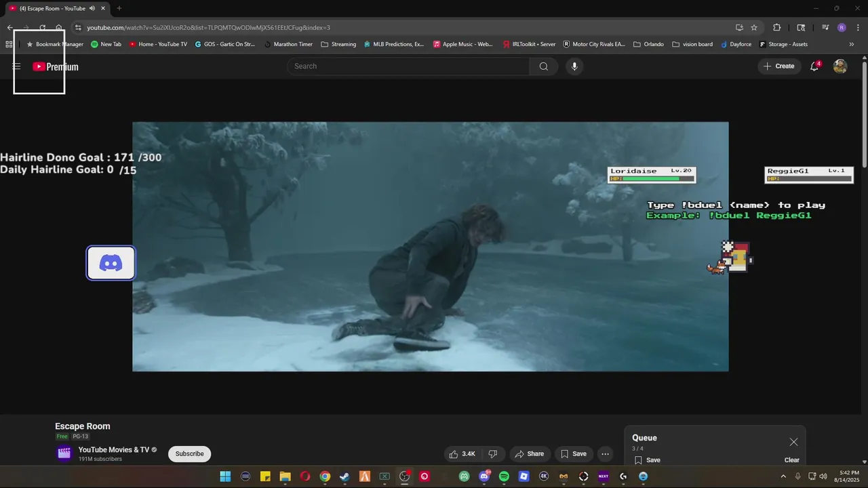The height and width of the screenshot is (488, 868).
Task: Show more bookmarks overflow chevron
Action: tap(852, 44)
